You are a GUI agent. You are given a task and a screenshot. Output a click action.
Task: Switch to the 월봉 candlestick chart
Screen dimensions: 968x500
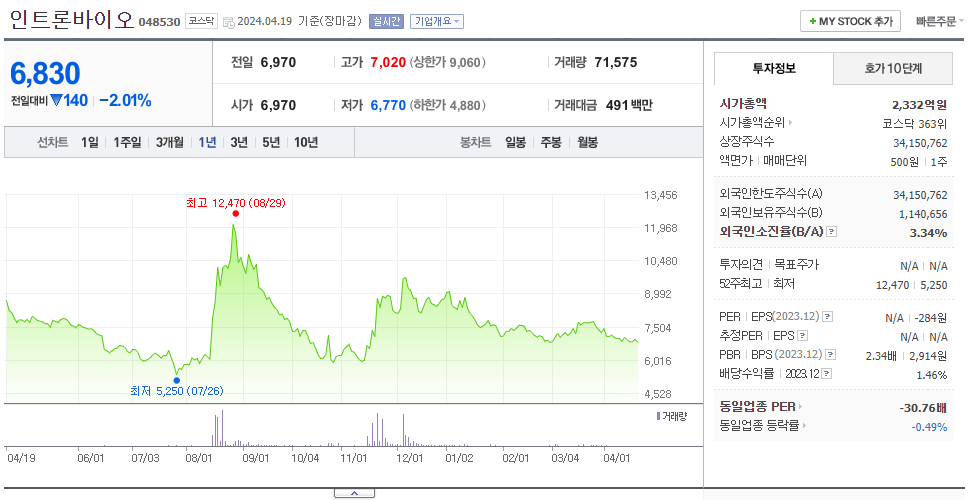click(x=588, y=143)
